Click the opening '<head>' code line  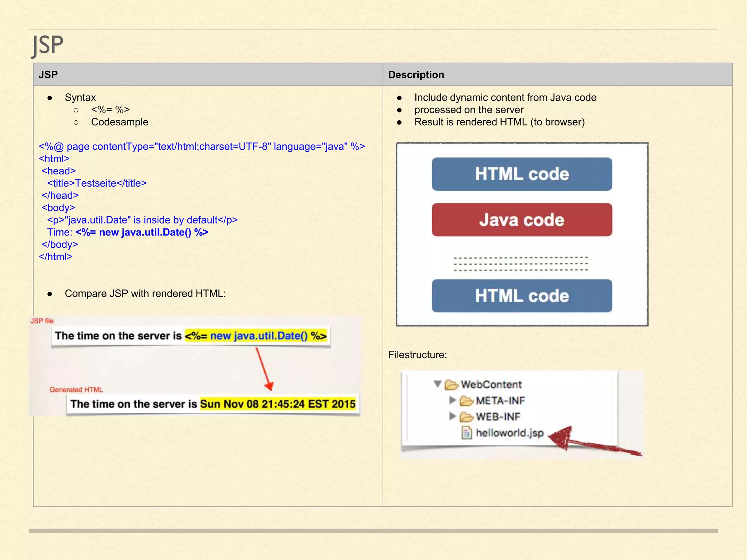pyautogui.click(x=58, y=171)
